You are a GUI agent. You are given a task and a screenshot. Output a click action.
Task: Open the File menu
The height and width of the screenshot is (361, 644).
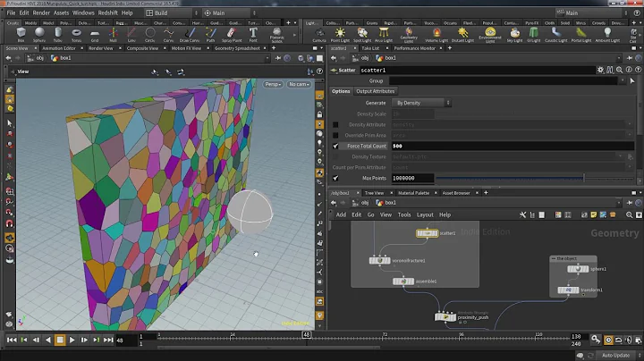point(11,13)
